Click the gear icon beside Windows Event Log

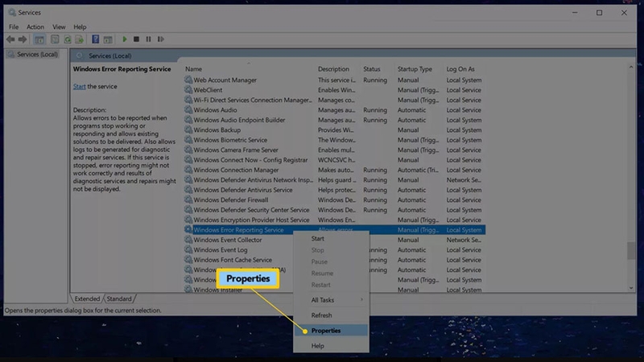(188, 249)
